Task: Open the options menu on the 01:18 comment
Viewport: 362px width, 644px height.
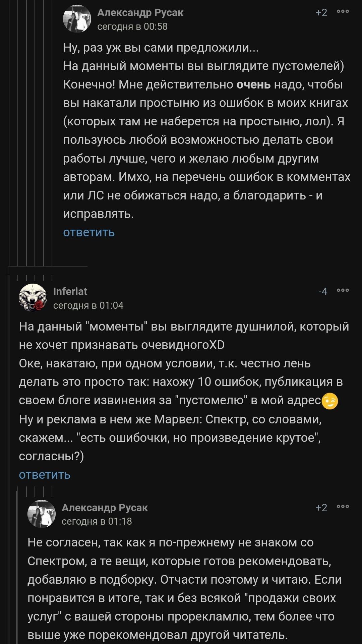Action: (343, 507)
